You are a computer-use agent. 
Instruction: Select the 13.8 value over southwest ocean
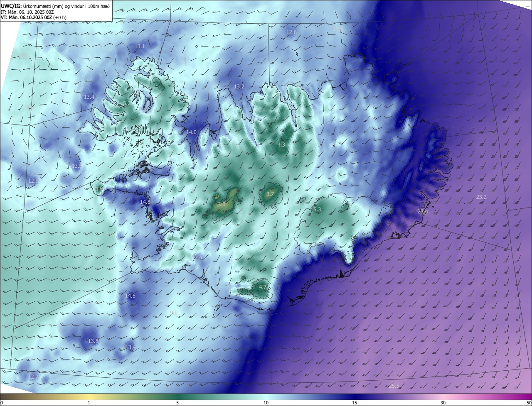[x=93, y=341]
